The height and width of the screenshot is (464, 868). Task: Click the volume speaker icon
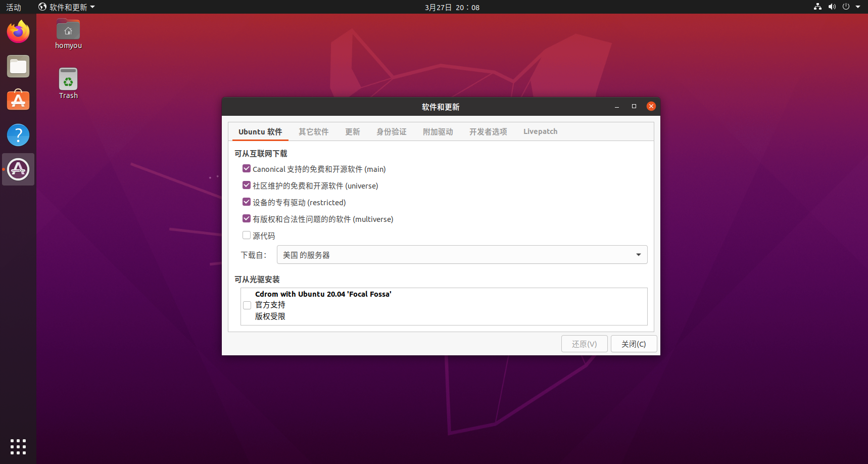tap(832, 7)
